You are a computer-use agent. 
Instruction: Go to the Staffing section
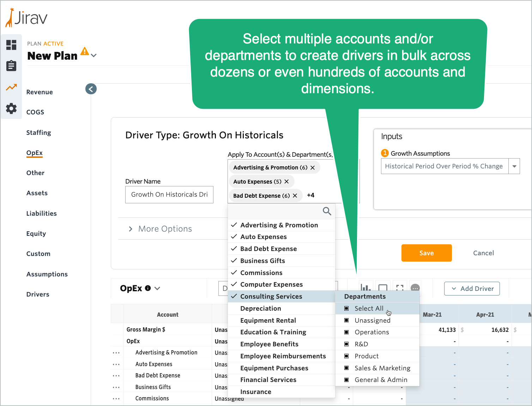click(x=39, y=133)
